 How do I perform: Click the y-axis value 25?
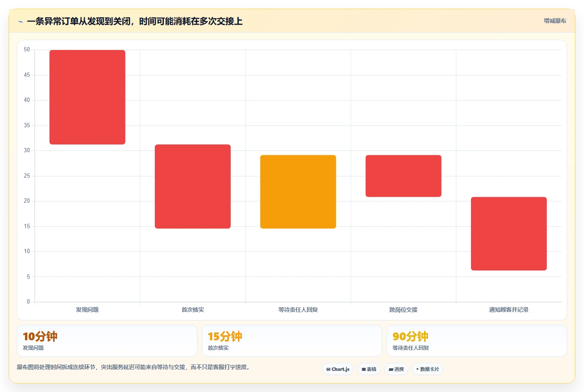pos(27,176)
